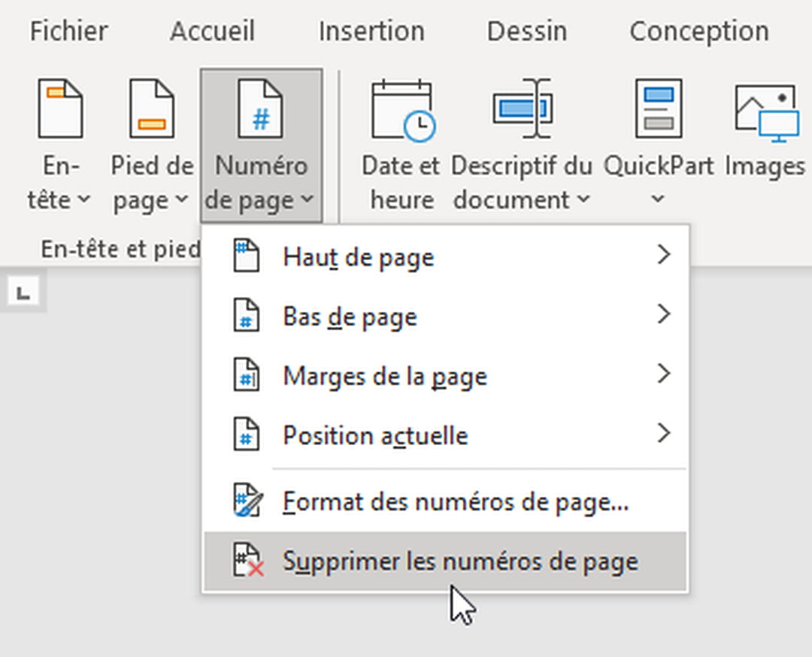Viewport: 812px width, 657px height.
Task: Click the QuickPart icon
Action: (658, 109)
